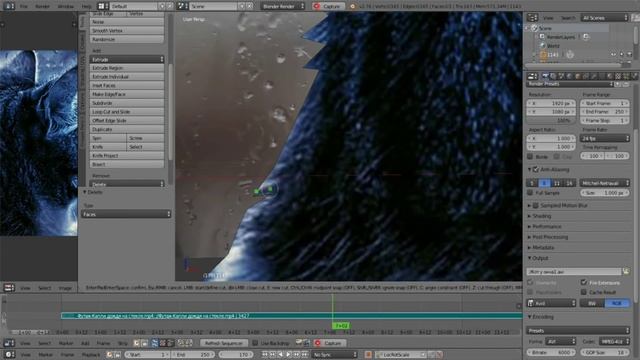Jump to the start frame in timeline
Screen dimensions: 640x360
265,355
